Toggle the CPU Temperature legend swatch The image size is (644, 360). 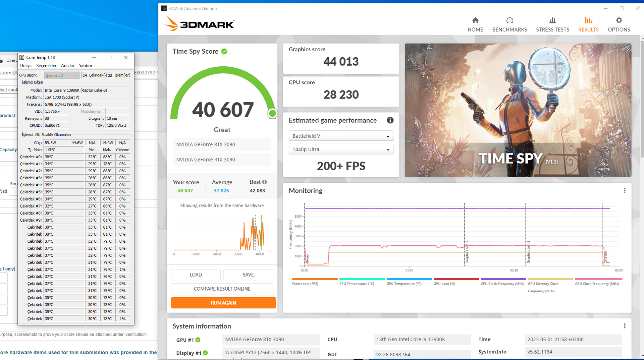362,279
